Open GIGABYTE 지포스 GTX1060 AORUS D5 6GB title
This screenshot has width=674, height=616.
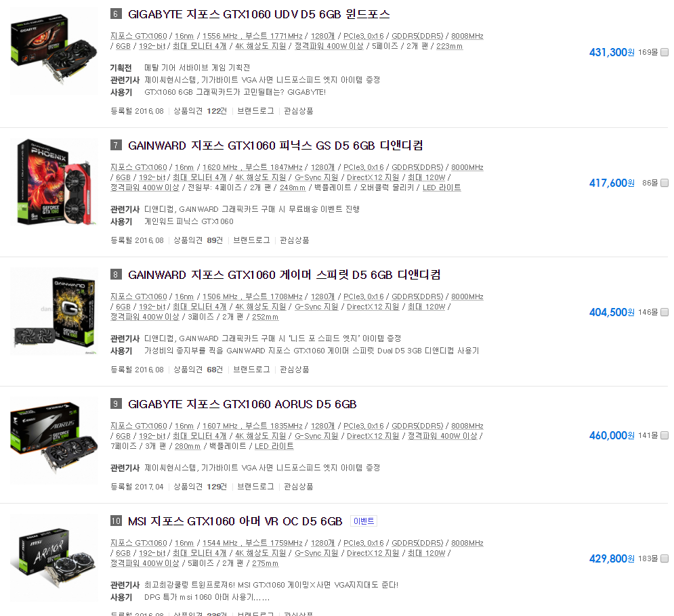point(243,404)
